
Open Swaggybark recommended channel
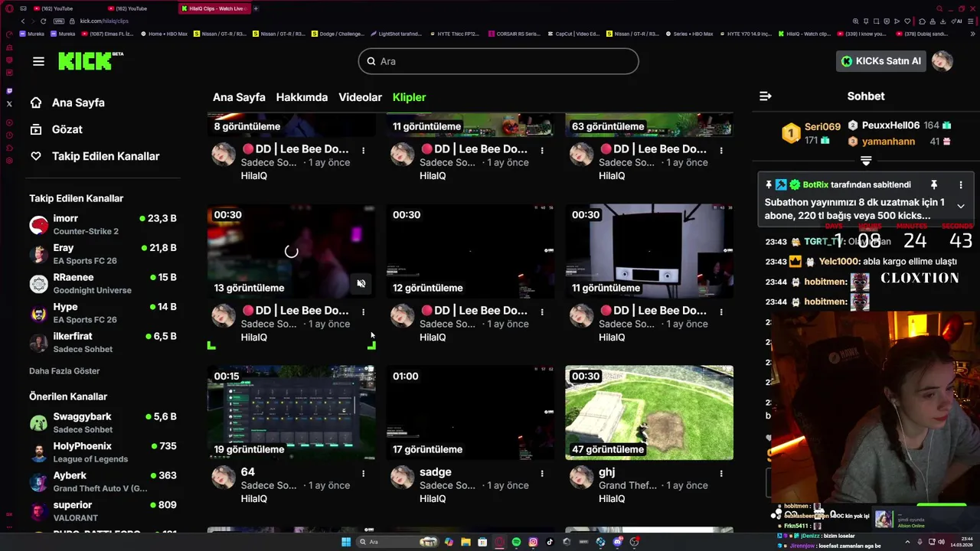(103, 422)
